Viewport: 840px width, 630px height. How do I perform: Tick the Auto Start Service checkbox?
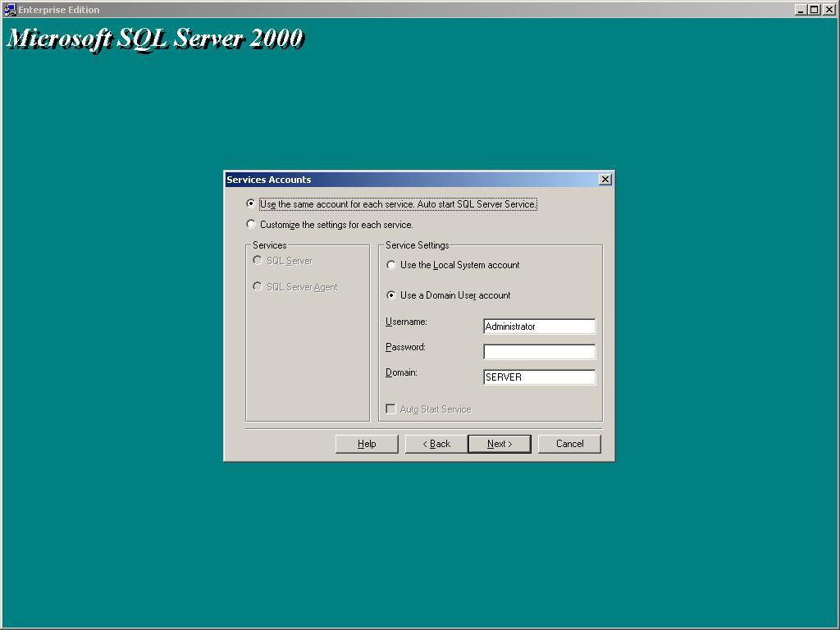(x=391, y=409)
